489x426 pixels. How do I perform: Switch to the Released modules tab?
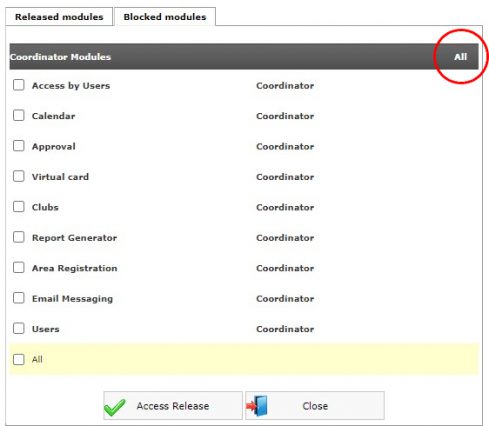(x=59, y=17)
